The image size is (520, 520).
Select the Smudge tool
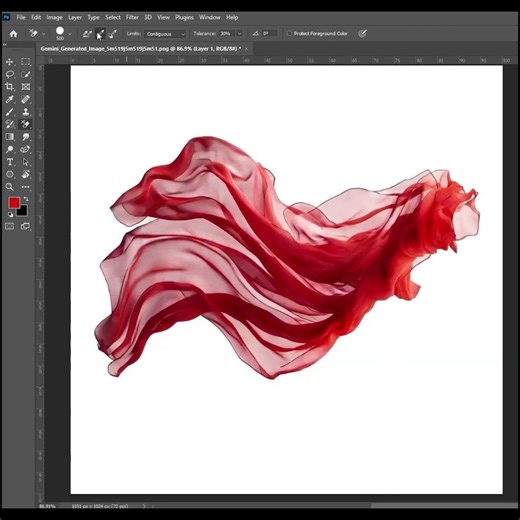25,137
